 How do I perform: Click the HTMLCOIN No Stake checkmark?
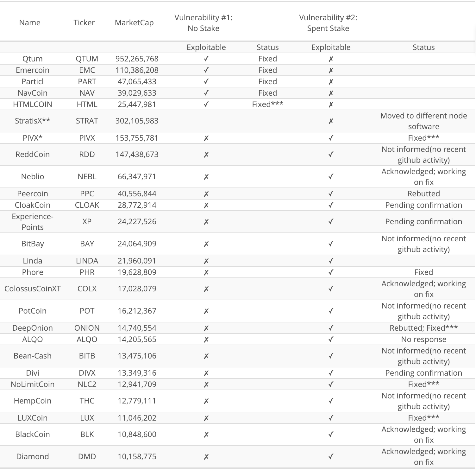point(206,104)
